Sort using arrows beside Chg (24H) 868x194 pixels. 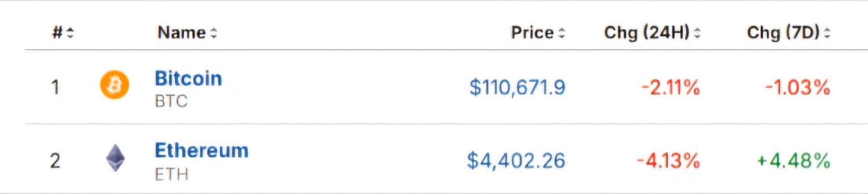coord(697,33)
